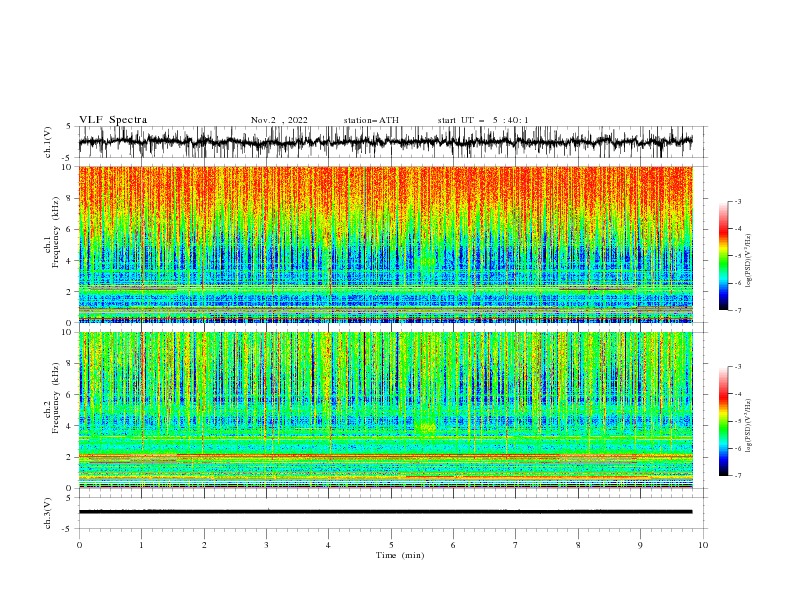Click the '-3' value on upper colorbar
Viewport: 792px width, 612px height.
[737, 201]
